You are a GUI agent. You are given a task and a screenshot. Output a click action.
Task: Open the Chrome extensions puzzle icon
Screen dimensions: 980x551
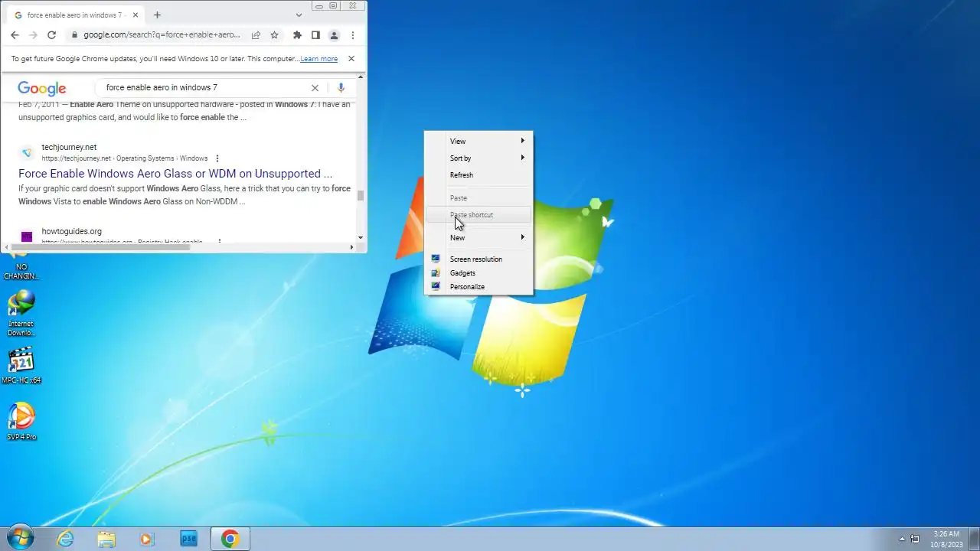(297, 35)
